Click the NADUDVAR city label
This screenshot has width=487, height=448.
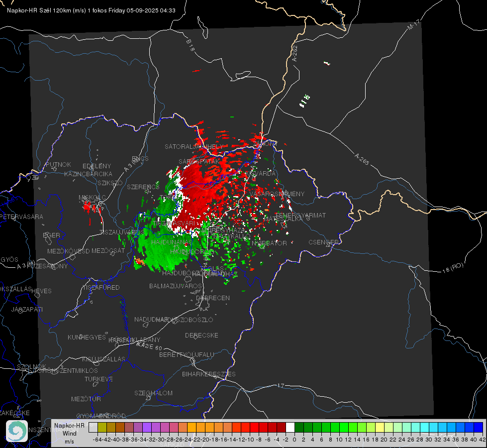coord(151,319)
